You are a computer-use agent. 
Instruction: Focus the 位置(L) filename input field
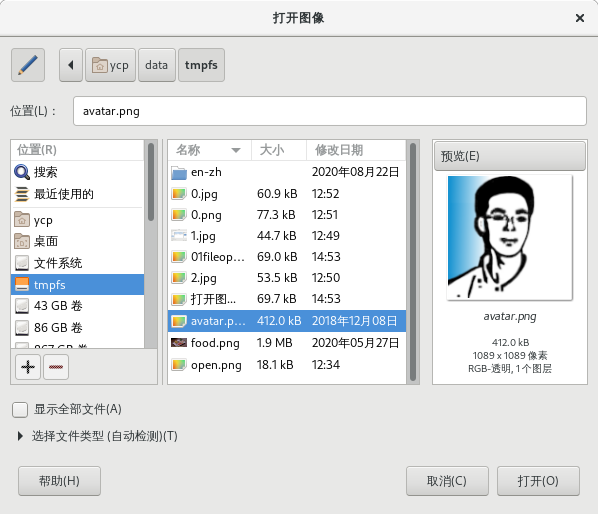coord(330,111)
